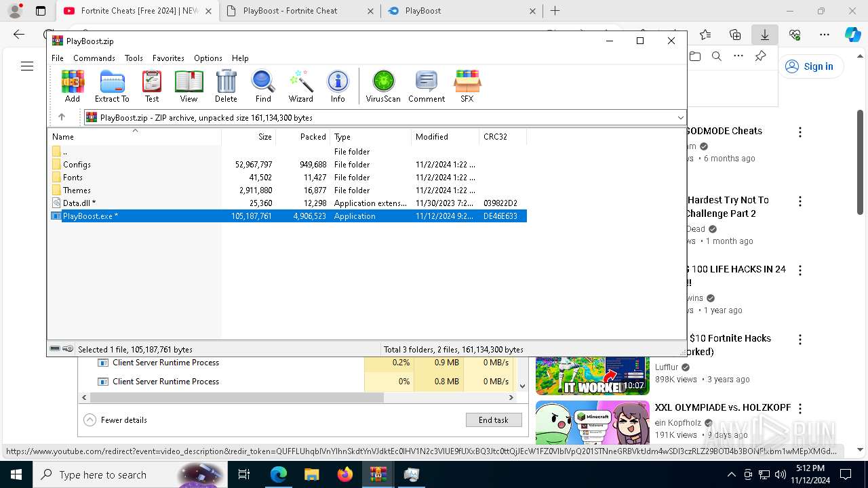The height and width of the screenshot is (488, 868).
Task: Open the Wizard wand icon
Action: tap(300, 86)
